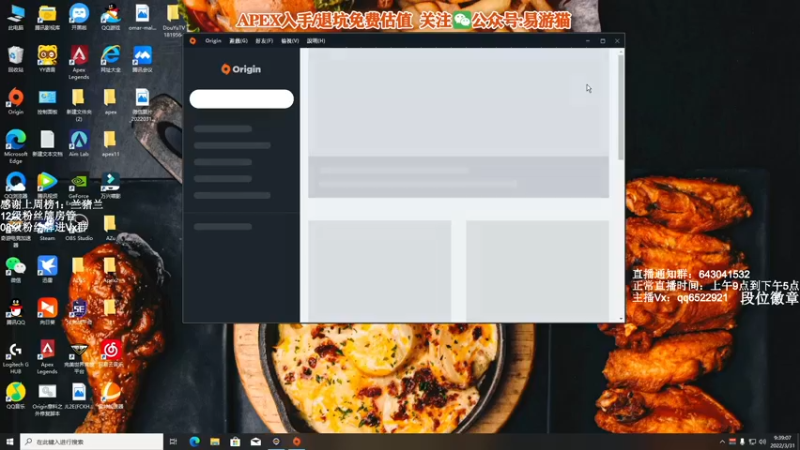This screenshot has height=450, width=800.
Task: Open Microsoft Store from the taskbar
Action: (x=235, y=441)
